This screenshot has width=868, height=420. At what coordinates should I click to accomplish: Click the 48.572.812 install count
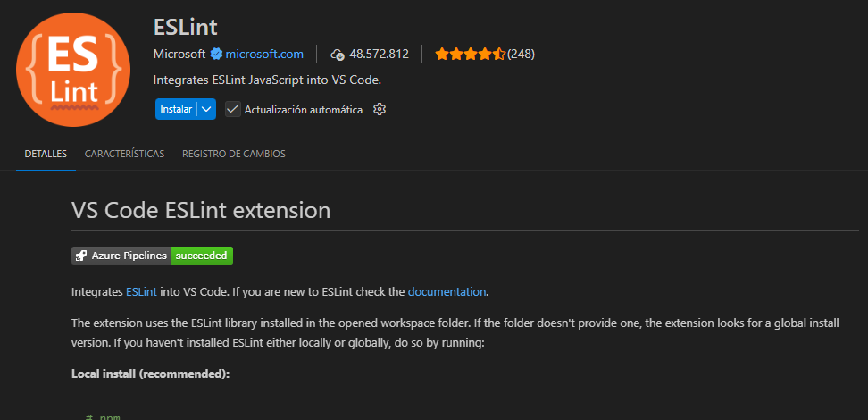pos(379,54)
